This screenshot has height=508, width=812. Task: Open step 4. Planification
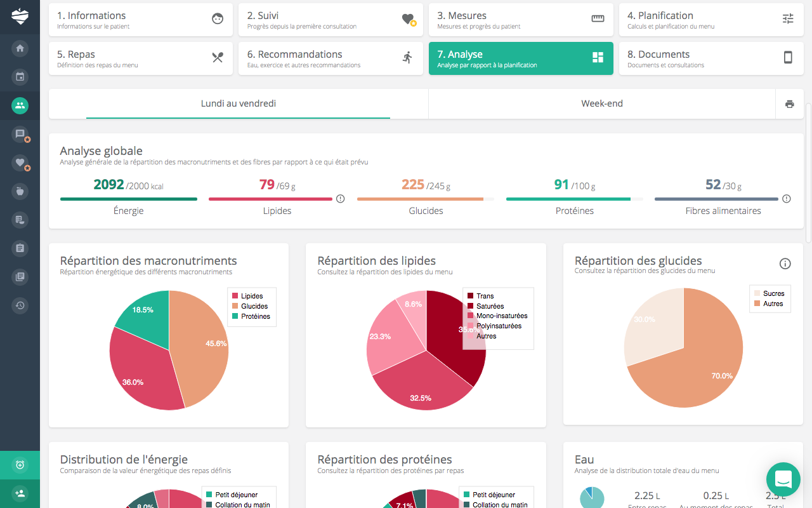(711, 20)
